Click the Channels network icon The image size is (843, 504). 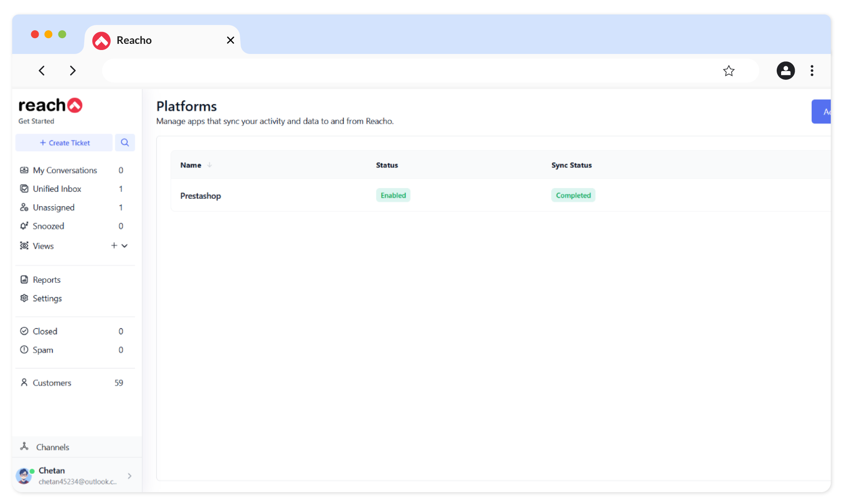pos(24,447)
